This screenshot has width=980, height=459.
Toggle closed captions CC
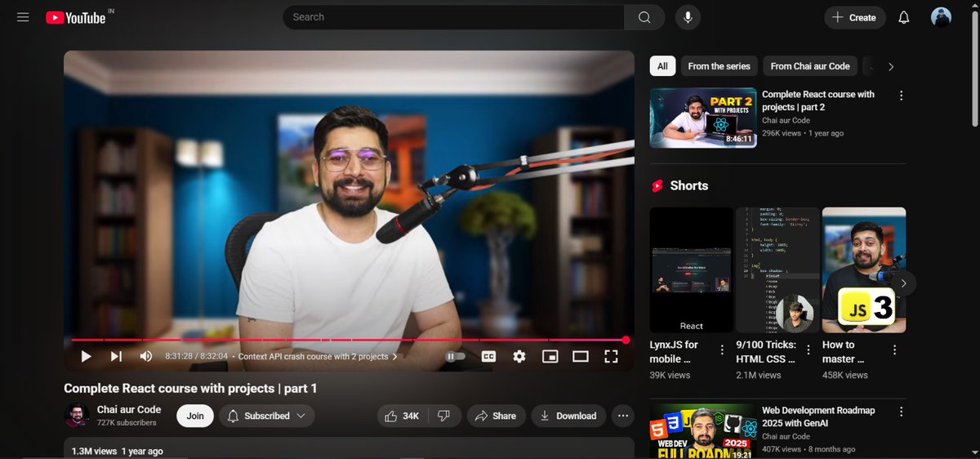click(488, 356)
